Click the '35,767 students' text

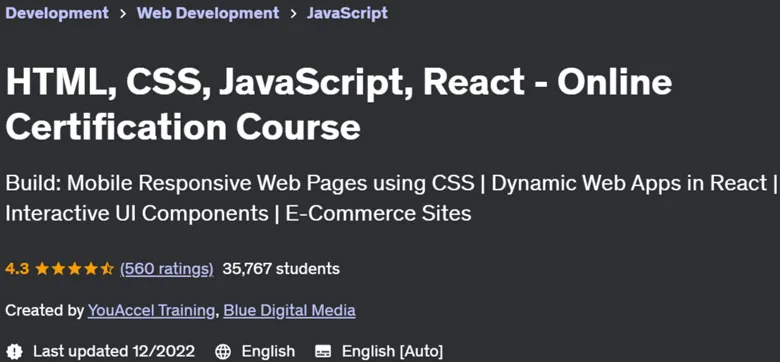pos(281,269)
